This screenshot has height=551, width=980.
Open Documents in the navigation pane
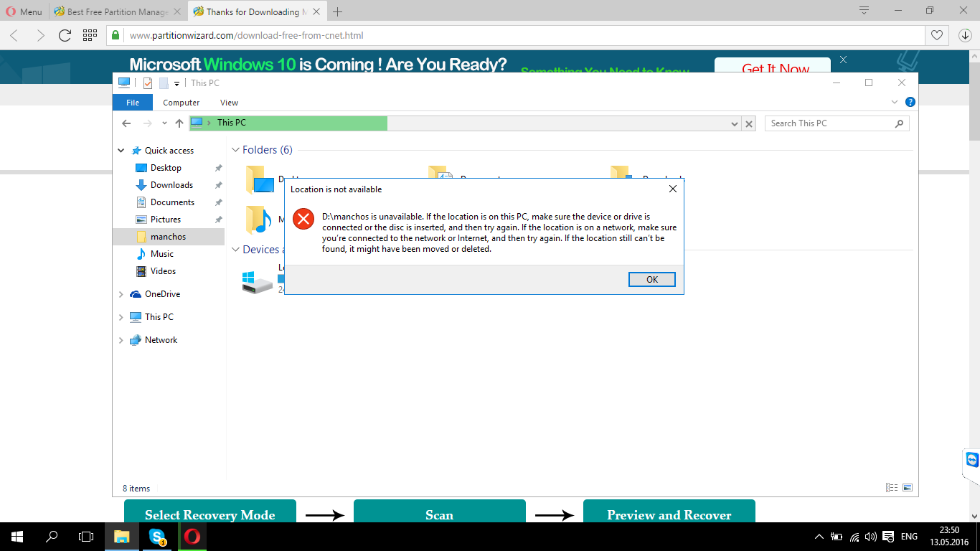pyautogui.click(x=172, y=202)
